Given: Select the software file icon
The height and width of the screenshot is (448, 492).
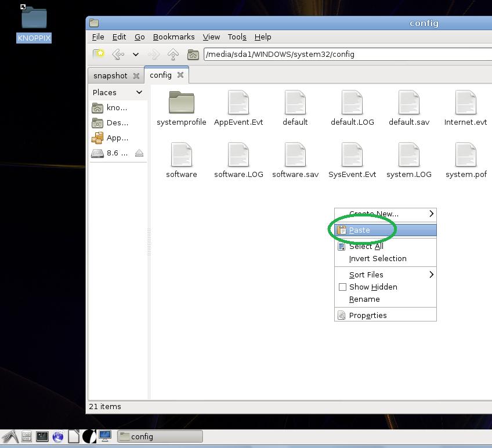Looking at the screenshot, I should 182,154.
